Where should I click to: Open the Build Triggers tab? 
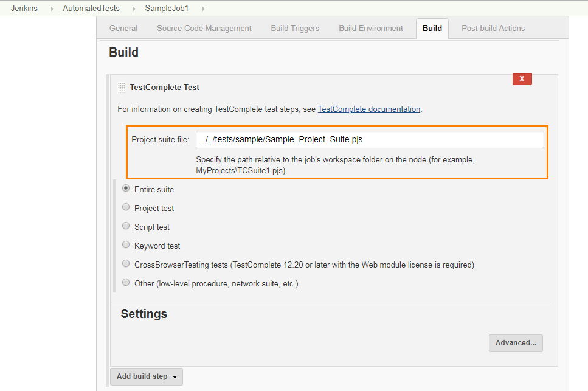pyautogui.click(x=294, y=28)
